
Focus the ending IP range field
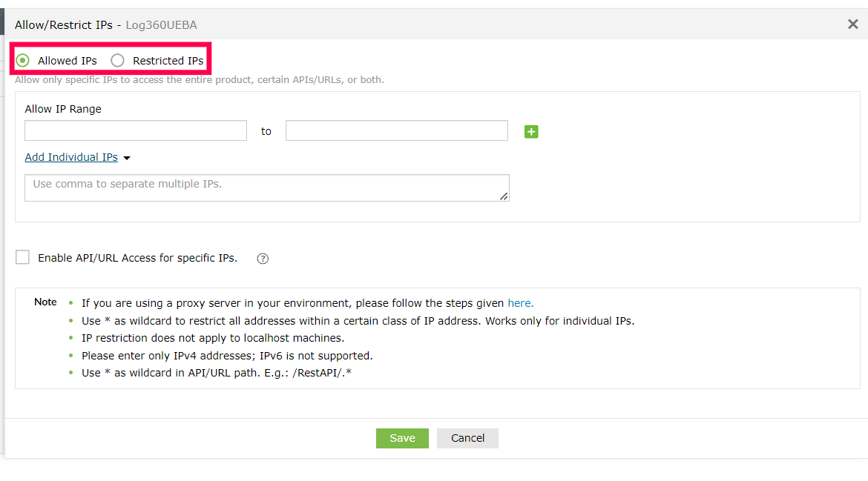397,131
